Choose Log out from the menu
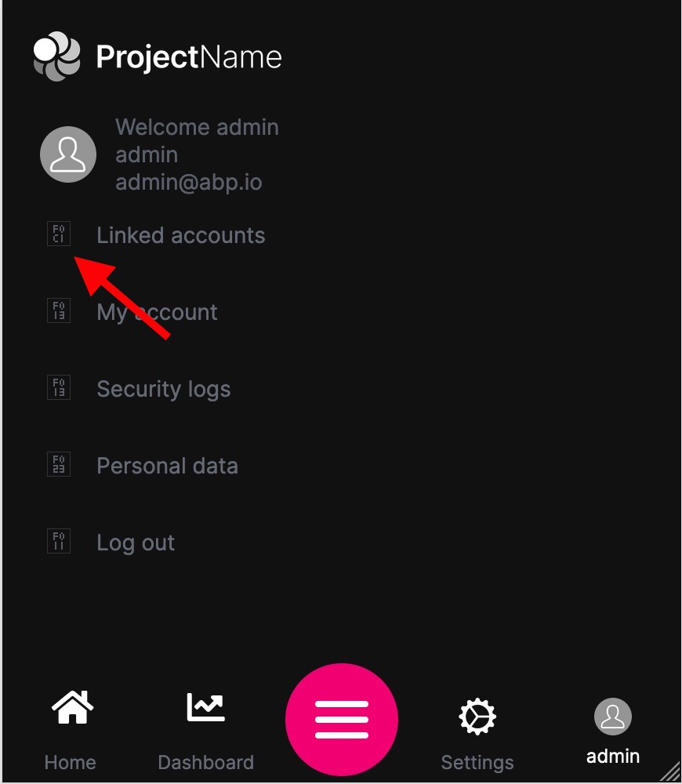The image size is (682, 784). pyautogui.click(x=136, y=543)
